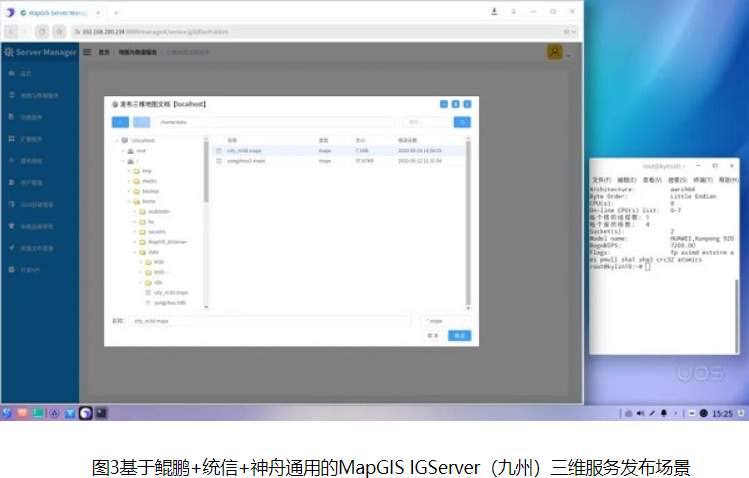Open the user avatar menu
This screenshot has width=749, height=478.
[553, 52]
